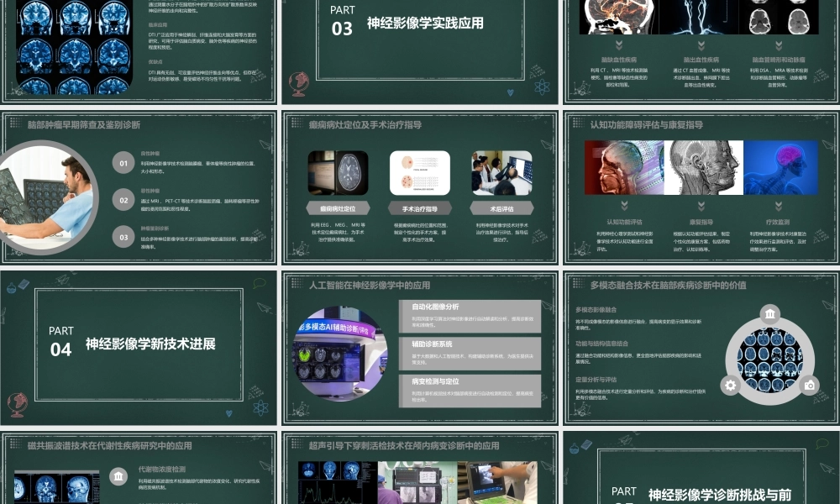Image resolution: width=840 pixels, height=504 pixels.
Task: Click the 癫痫病灶定位 label tag
Action: point(338,208)
